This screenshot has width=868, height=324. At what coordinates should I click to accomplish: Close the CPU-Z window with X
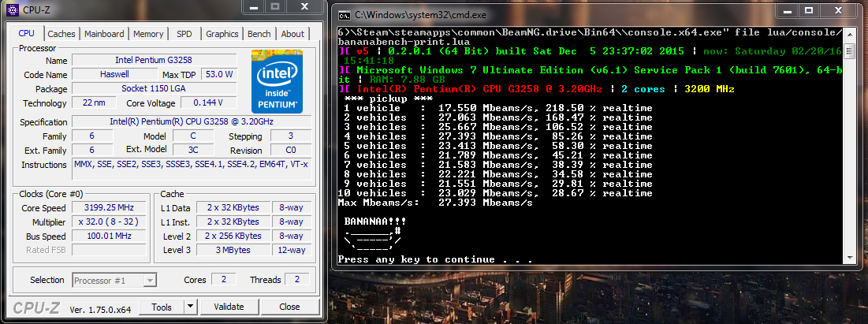click(304, 6)
